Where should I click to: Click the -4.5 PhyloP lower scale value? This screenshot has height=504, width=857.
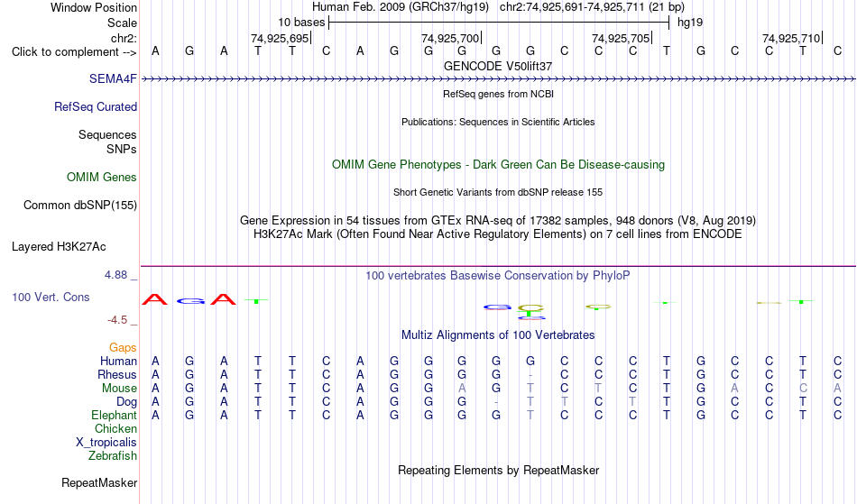pos(117,320)
